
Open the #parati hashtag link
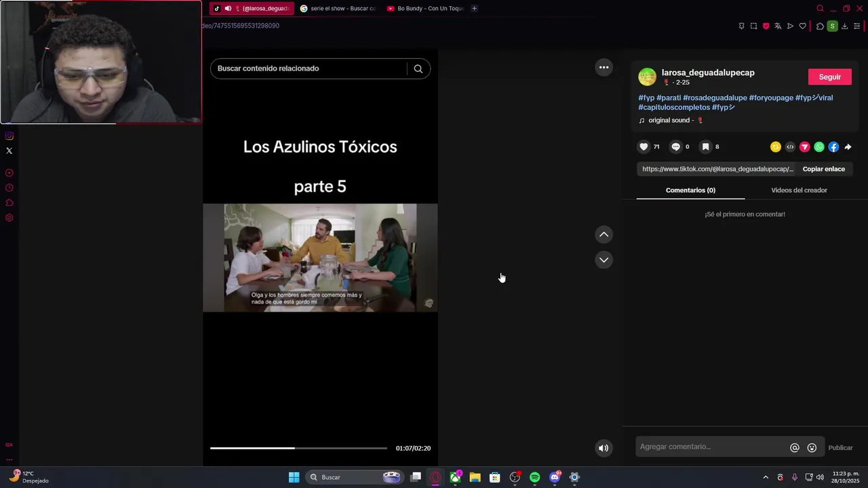pos(669,98)
